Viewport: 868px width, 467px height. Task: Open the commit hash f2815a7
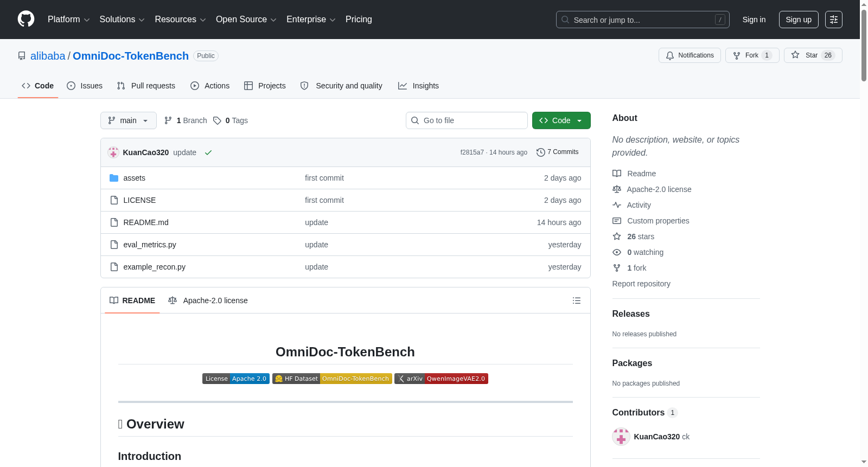click(472, 152)
